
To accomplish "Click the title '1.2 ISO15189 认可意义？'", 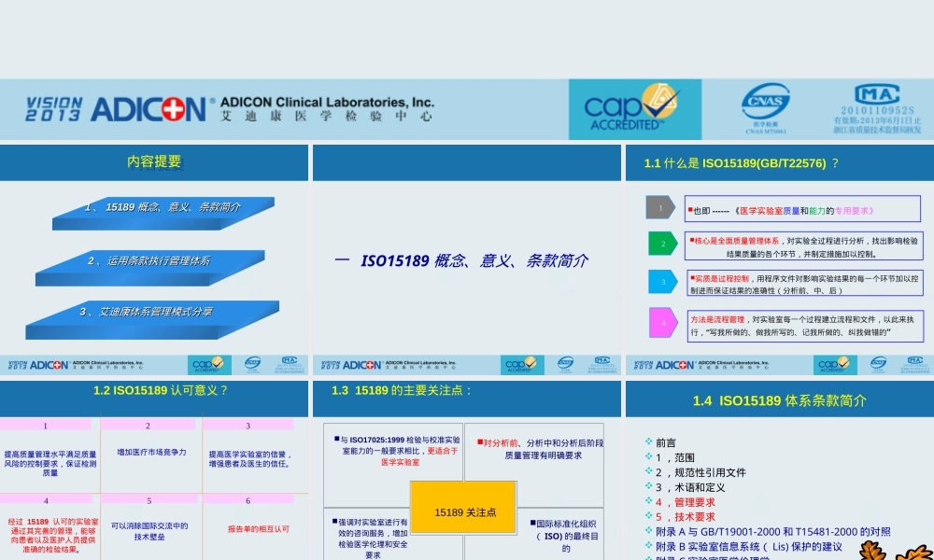I will (x=161, y=390).
